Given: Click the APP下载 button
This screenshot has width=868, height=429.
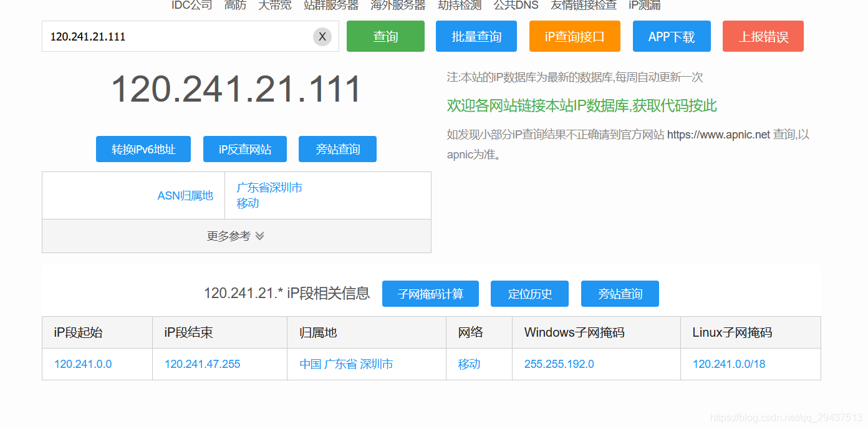Looking at the screenshot, I should coord(672,36).
